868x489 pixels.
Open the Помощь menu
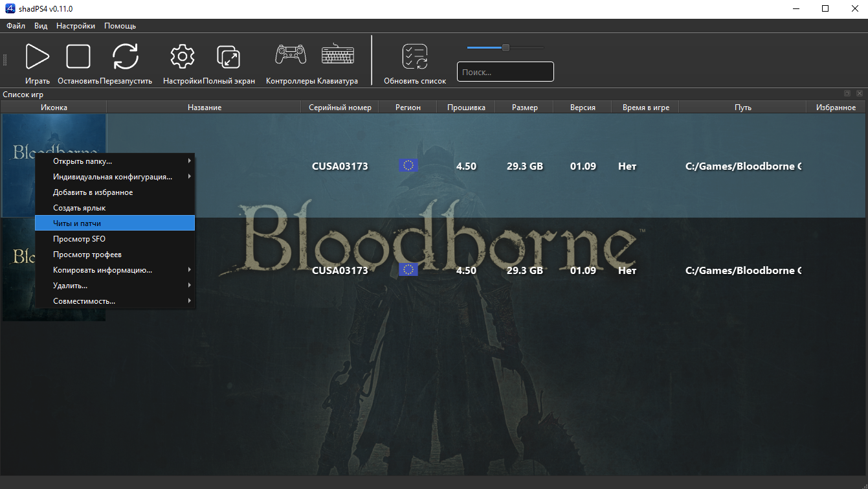coord(120,26)
